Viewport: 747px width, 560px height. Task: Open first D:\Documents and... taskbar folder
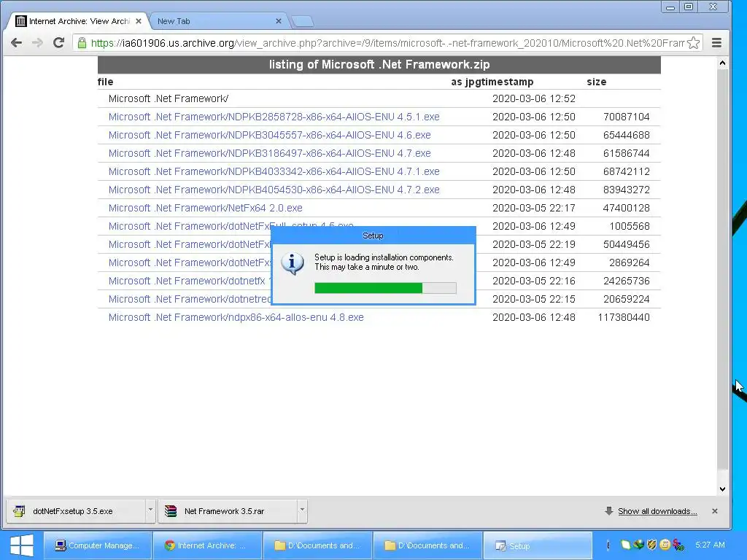pyautogui.click(x=317, y=545)
